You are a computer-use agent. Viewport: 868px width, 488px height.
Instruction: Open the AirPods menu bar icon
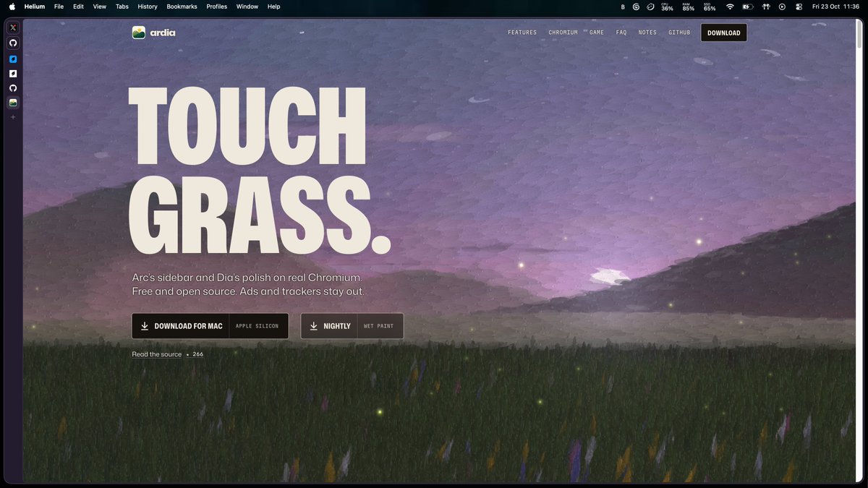(x=765, y=7)
